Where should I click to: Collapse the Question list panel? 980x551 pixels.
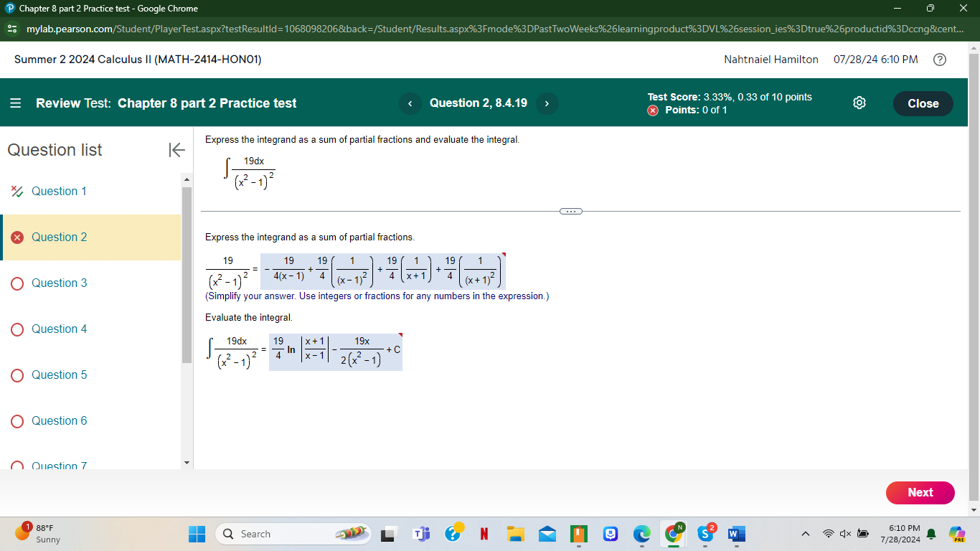coord(176,150)
